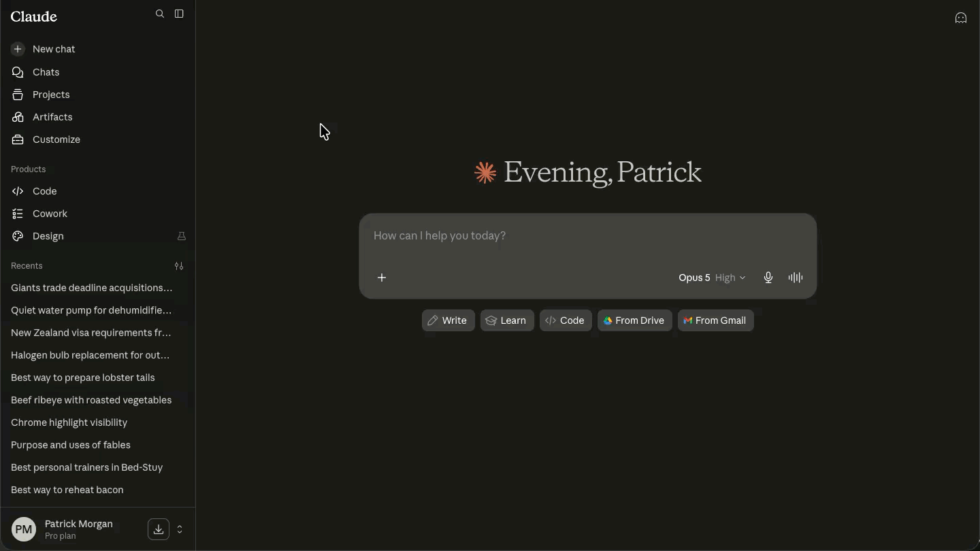Screen dimensions: 980x551
Task: Open 'New Zealand visa requirements' chat
Action: pos(98,333)
